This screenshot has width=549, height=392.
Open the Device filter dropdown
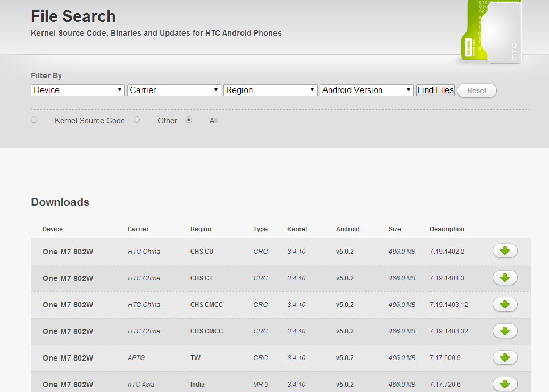78,90
